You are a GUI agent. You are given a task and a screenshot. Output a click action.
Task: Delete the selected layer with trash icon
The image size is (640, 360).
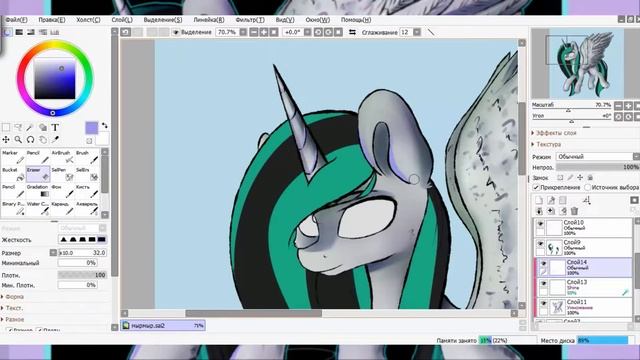point(574,211)
